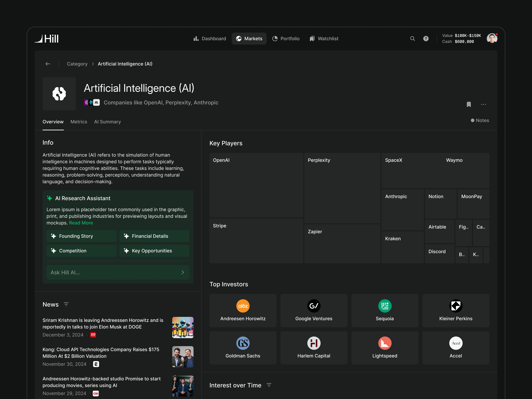
Task: Click the Hill logo
Action: coord(47,38)
